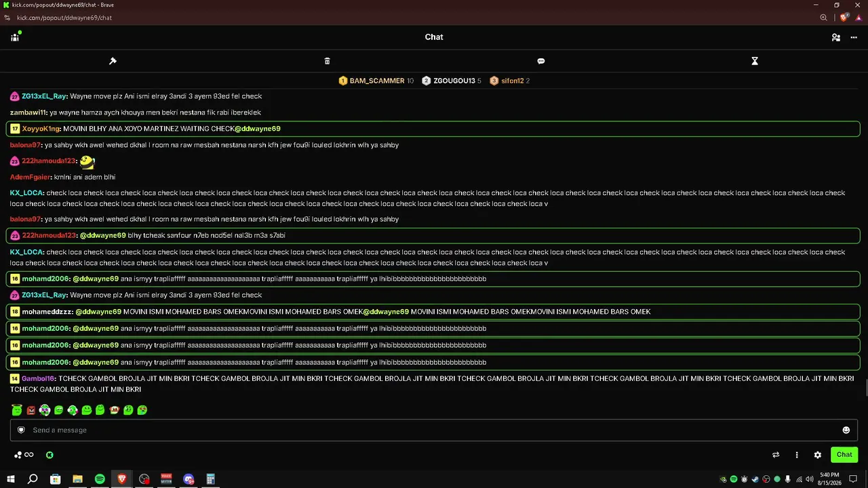This screenshot has height=488, width=868.
Task: Open the user management icon in chat header
Action: pyautogui.click(x=836, y=37)
